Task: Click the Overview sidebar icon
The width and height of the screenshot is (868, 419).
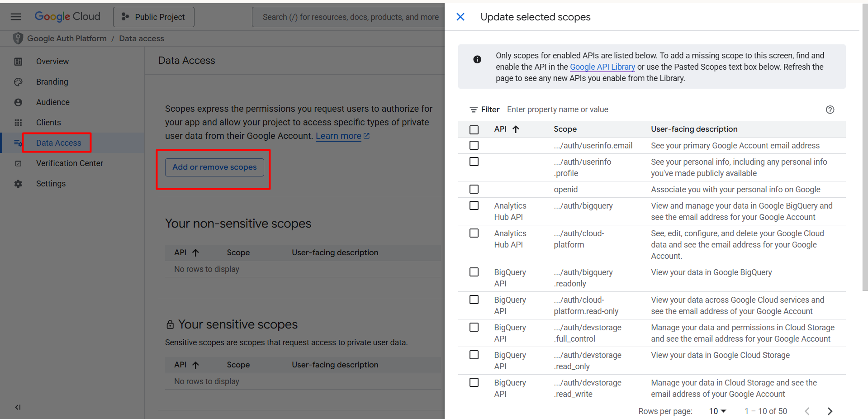Action: tap(18, 62)
